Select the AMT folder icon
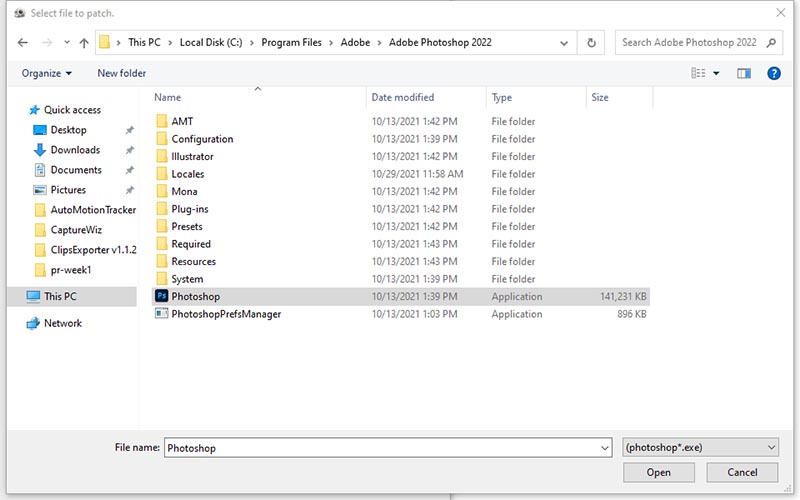 (x=162, y=121)
